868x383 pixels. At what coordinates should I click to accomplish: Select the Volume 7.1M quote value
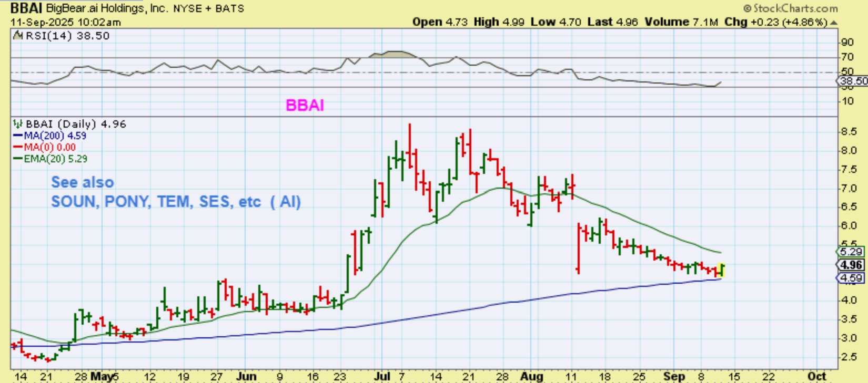(x=681, y=22)
